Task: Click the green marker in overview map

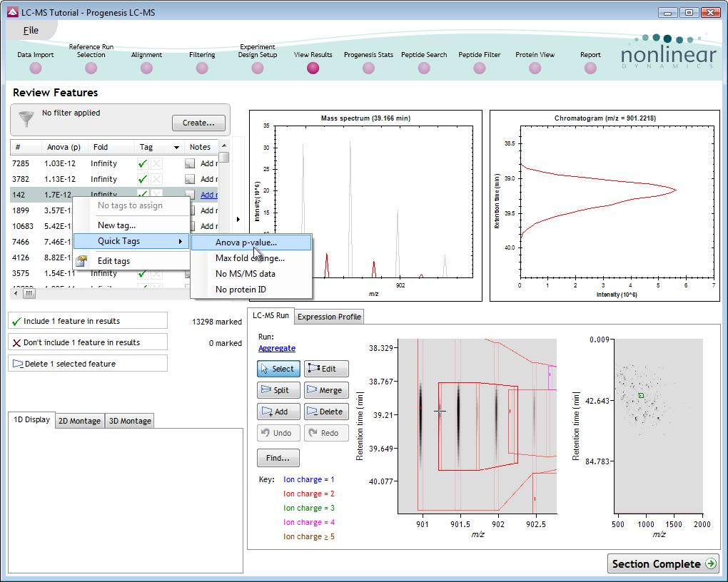Action: point(641,395)
